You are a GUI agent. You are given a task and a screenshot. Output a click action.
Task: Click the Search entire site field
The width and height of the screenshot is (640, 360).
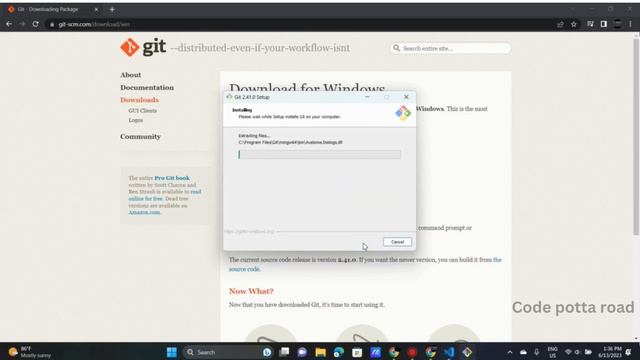pos(451,48)
